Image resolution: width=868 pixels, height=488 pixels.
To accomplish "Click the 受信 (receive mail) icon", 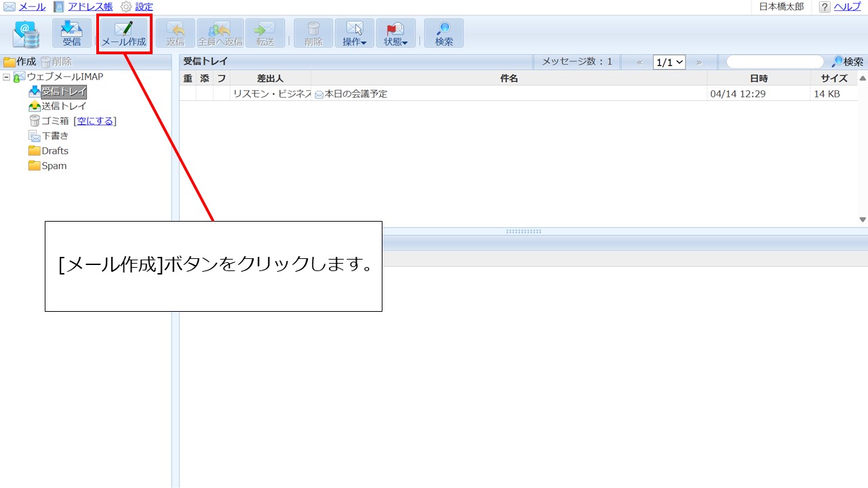I will click(x=71, y=33).
